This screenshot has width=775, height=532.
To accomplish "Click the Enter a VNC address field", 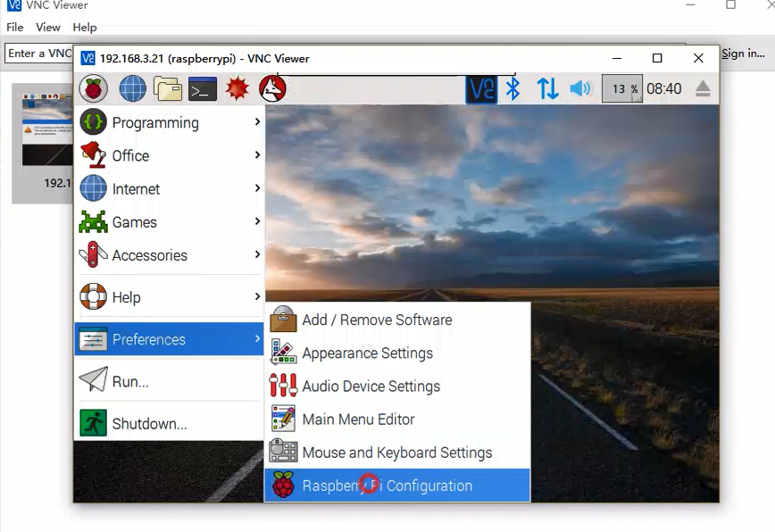I will point(39,54).
